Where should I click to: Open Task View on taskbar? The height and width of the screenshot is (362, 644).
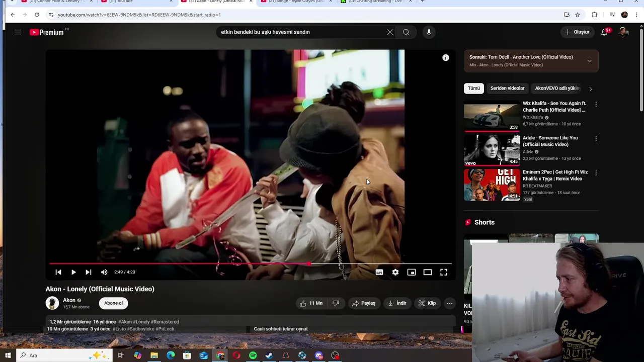pyautogui.click(x=121, y=355)
